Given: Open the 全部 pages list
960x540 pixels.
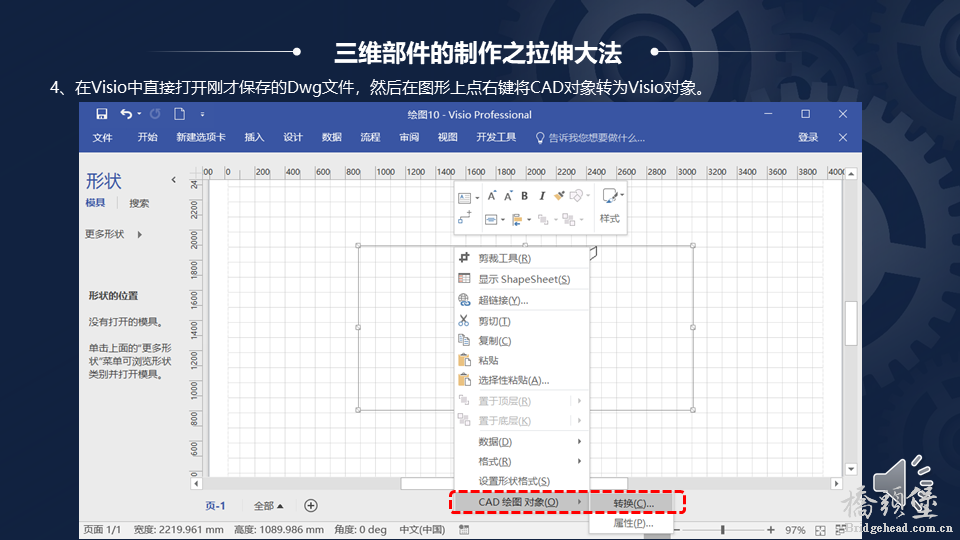Looking at the screenshot, I should click(x=268, y=506).
